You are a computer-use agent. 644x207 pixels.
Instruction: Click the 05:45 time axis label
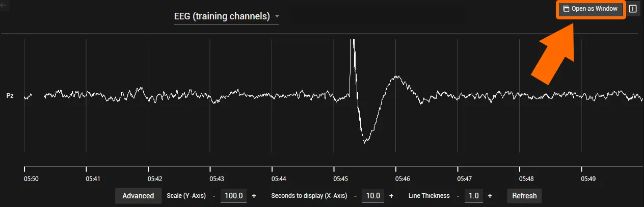341,179
